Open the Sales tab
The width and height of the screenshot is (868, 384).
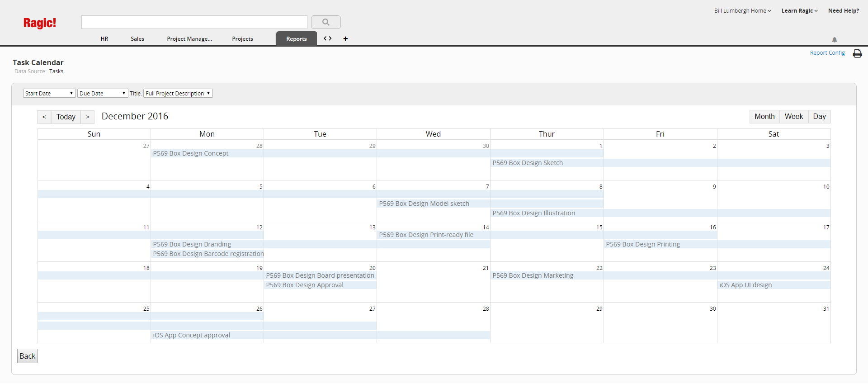click(137, 39)
